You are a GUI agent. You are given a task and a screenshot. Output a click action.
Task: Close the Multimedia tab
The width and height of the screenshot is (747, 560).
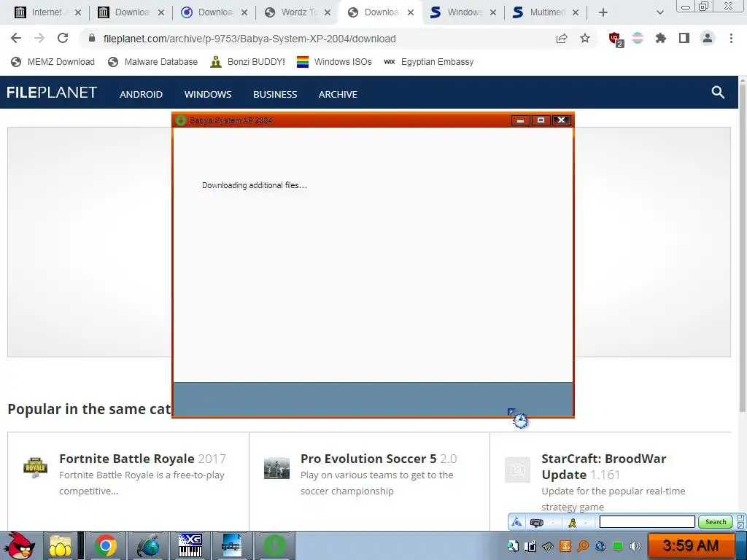coord(576,12)
